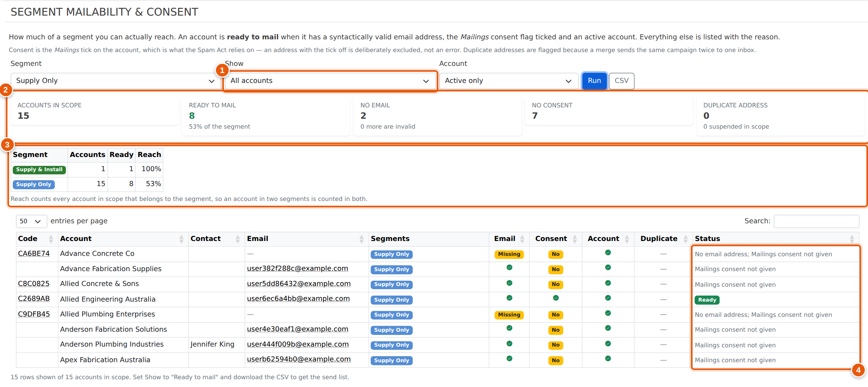
Task: Click status text for Allied Plumbing Enterprises row
Action: [x=763, y=315]
